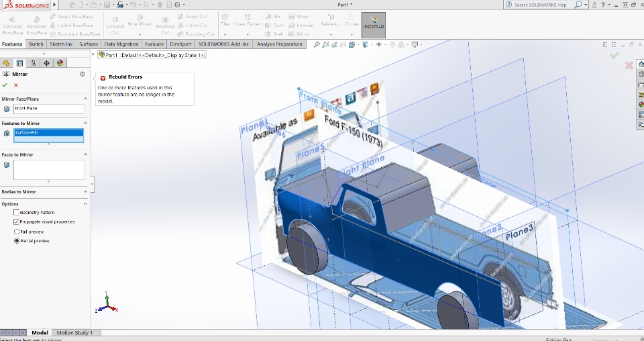Open the ConfigurationManager tab icon

pyautogui.click(x=33, y=63)
